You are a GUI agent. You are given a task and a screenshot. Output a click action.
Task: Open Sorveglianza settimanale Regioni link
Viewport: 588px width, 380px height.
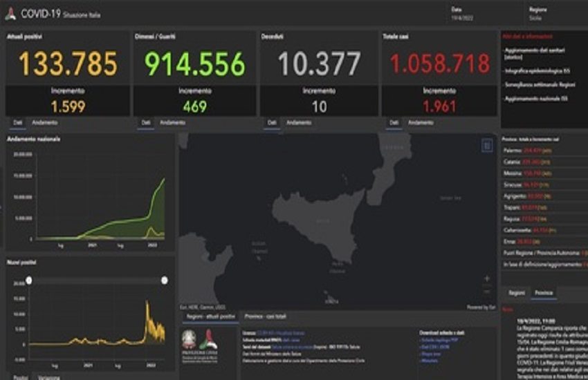click(x=536, y=83)
